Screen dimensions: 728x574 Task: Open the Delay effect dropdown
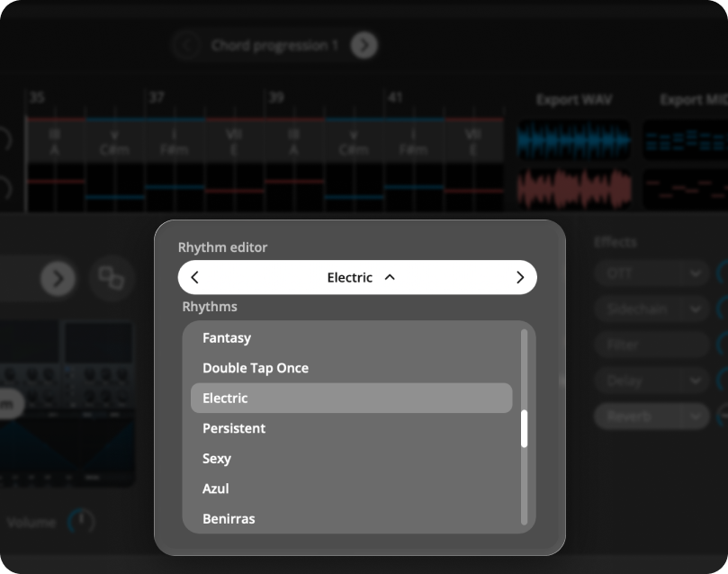click(x=695, y=381)
